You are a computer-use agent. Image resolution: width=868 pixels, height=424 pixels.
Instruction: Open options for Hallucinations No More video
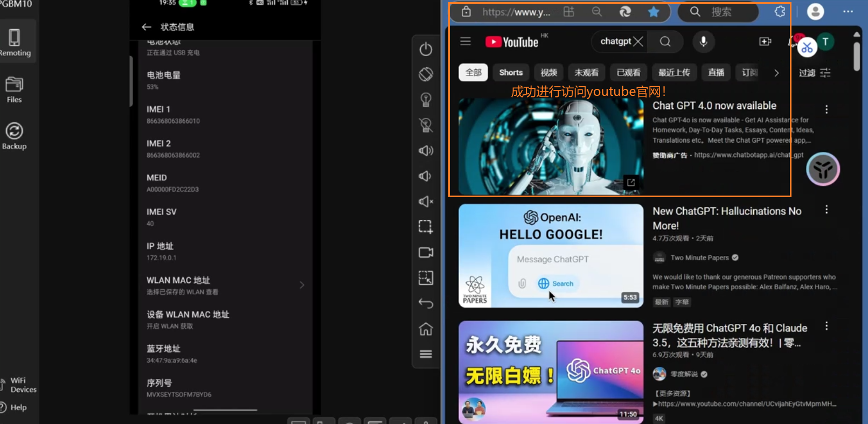827,210
